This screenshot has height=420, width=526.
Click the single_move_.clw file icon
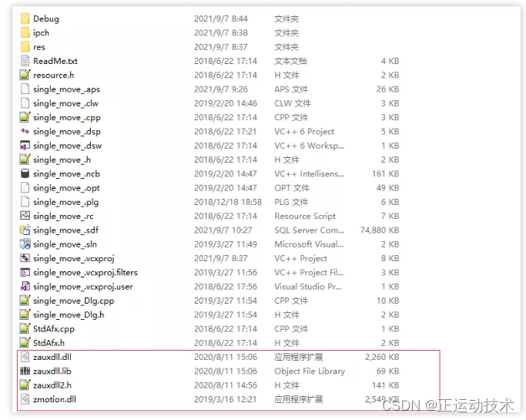pos(25,103)
